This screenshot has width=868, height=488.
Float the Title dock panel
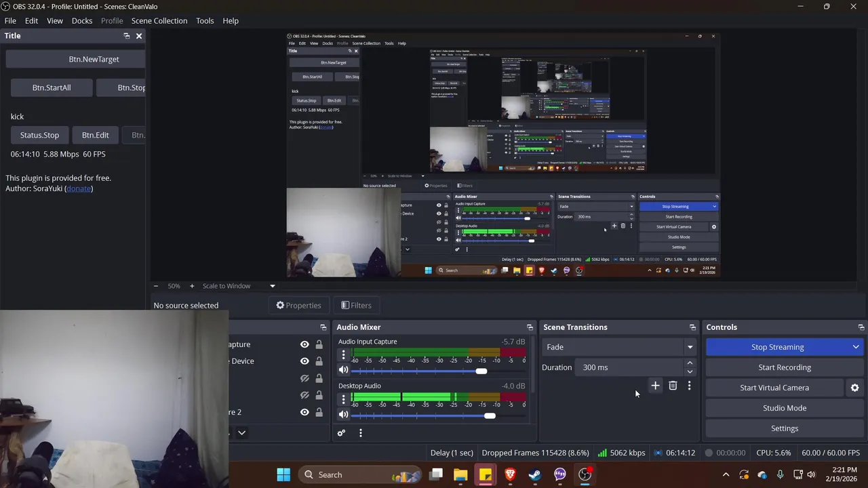pos(126,36)
